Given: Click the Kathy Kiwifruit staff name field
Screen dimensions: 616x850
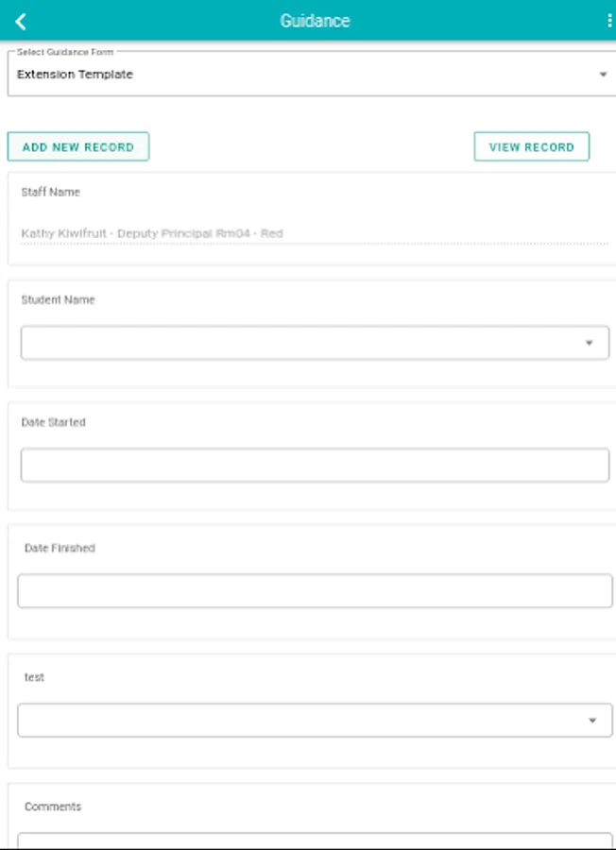Looking at the screenshot, I should tap(315, 233).
